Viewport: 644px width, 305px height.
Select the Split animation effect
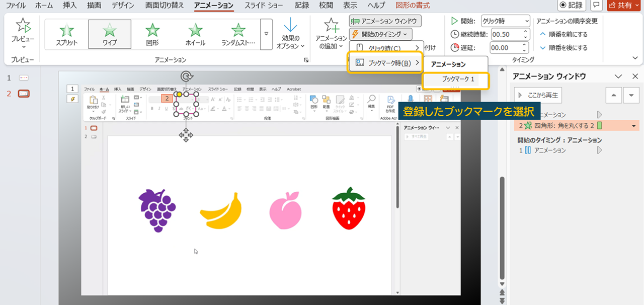pyautogui.click(x=66, y=30)
